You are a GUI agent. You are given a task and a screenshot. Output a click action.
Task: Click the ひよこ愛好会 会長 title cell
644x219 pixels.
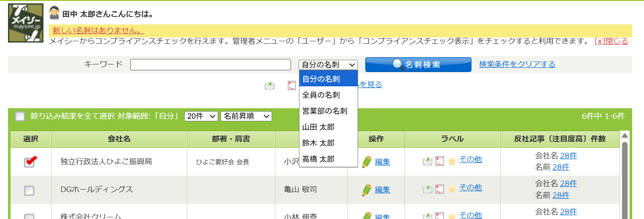coord(223,162)
